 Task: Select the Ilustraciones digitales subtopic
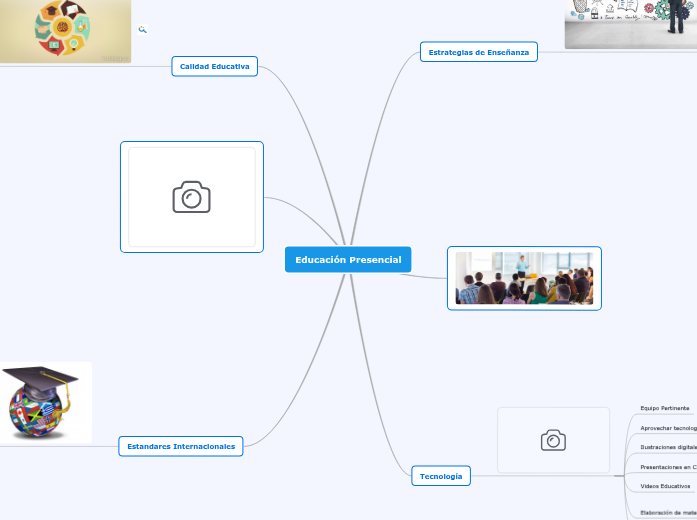tap(668, 447)
